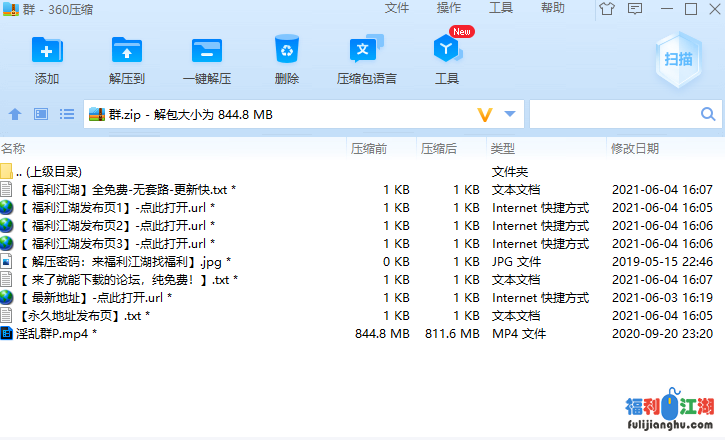Click the 扫描 (Scan) shield button
Image resolution: width=725 pixels, height=440 pixels.
678,58
